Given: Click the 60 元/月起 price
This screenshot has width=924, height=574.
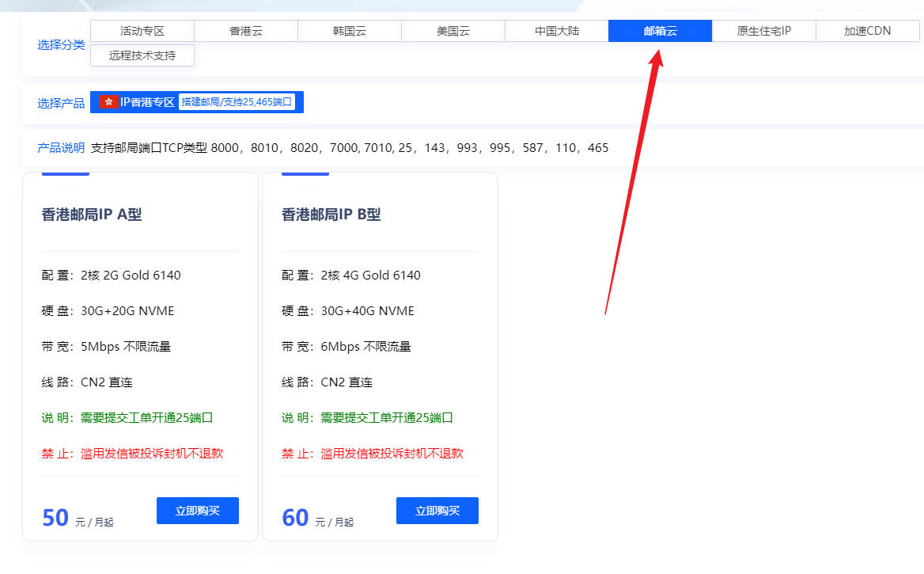Looking at the screenshot, I should coord(316,518).
